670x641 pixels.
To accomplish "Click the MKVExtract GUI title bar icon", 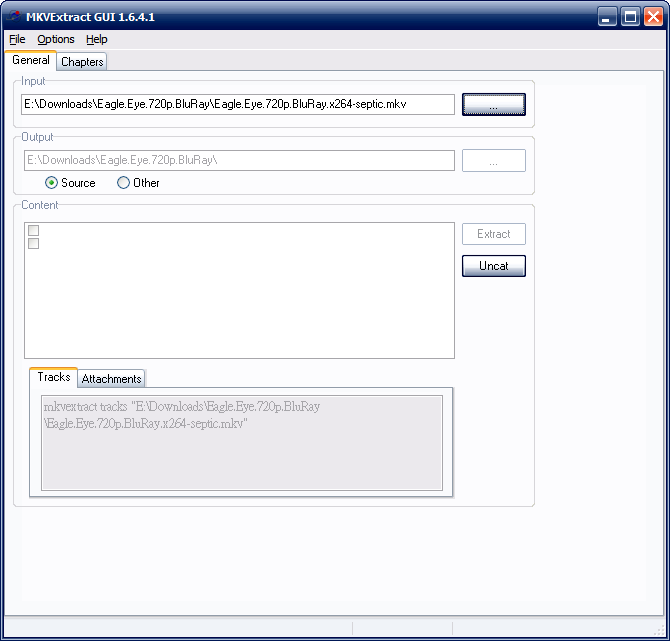I will pyautogui.click(x=14, y=16).
